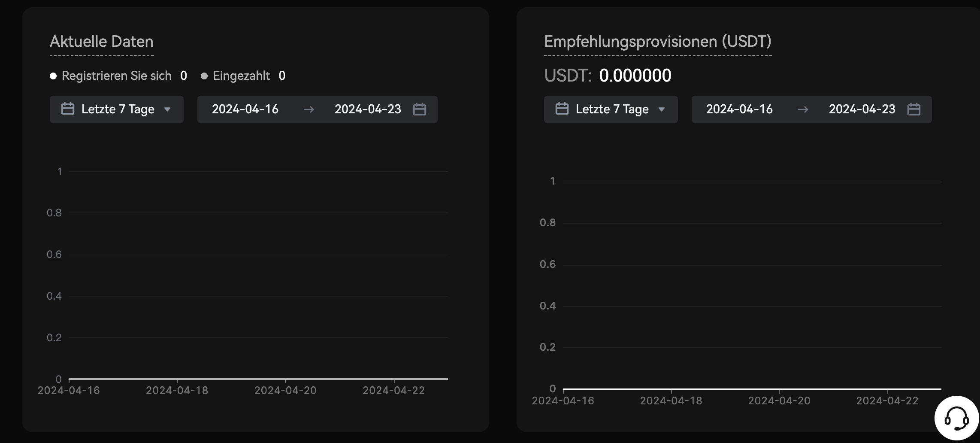The height and width of the screenshot is (443, 980).
Task: Expand the caret arrow in Aktuelle Daten period selector
Action: (x=168, y=109)
